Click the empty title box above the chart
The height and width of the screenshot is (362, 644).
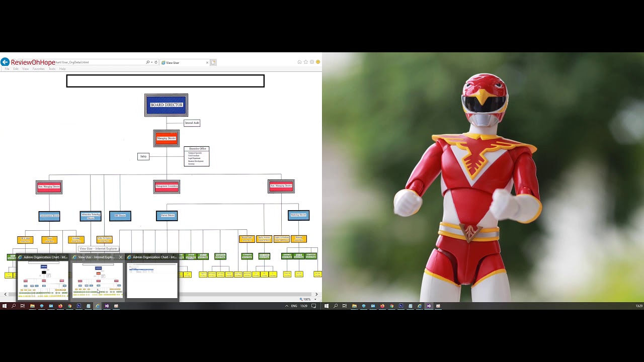[x=165, y=81]
